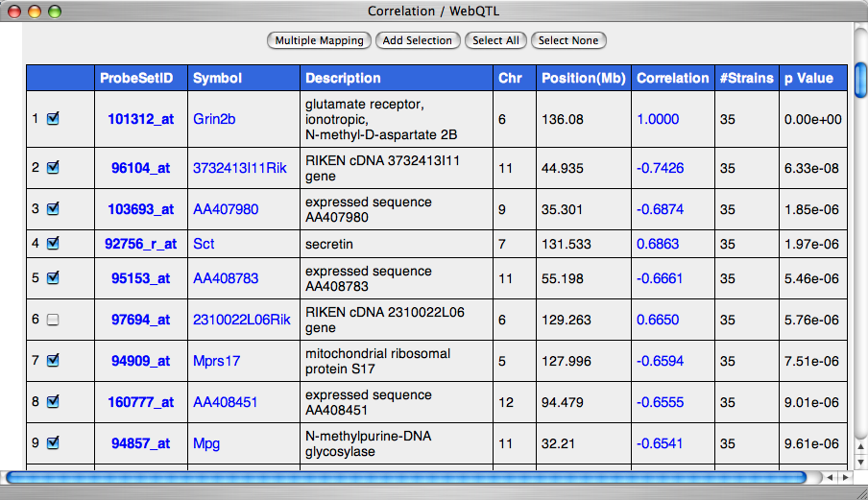The height and width of the screenshot is (500, 868).
Task: Click the Multiple Mapping button
Action: 319,40
